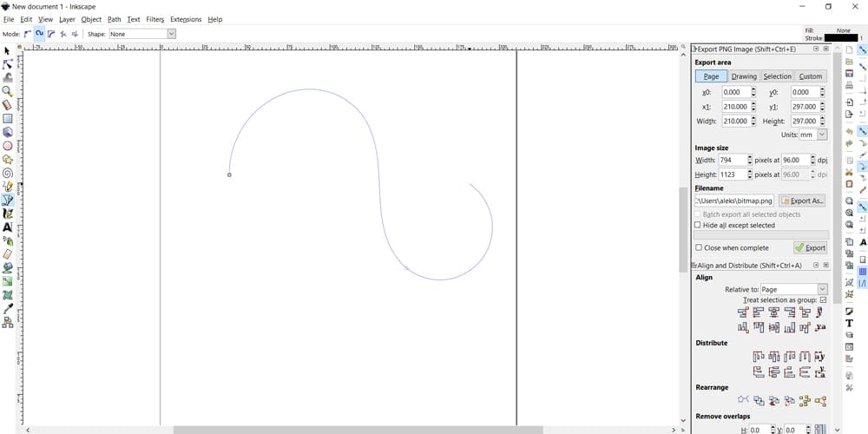Select the Spray objects tool

tap(7, 240)
